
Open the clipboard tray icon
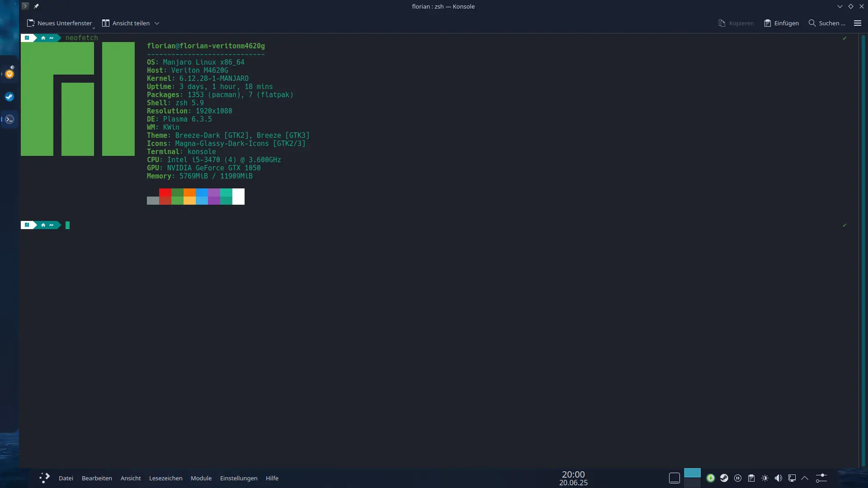click(x=751, y=478)
